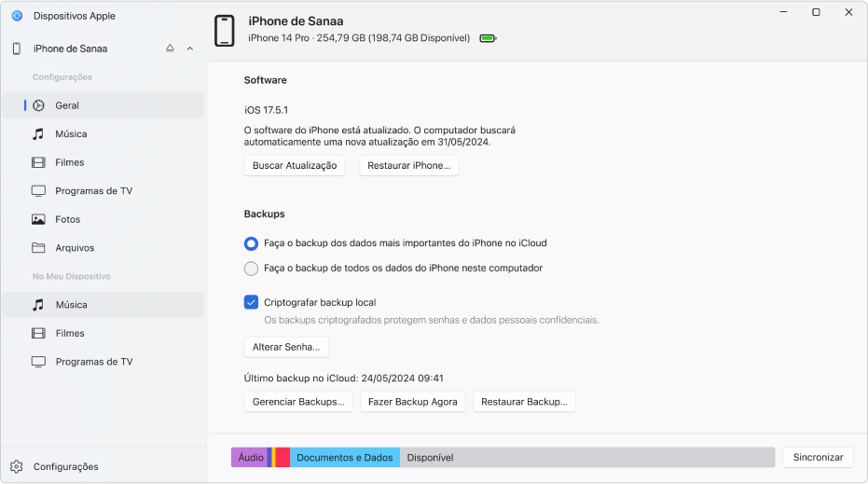Maximize the Dispositivos Apple window

pyautogui.click(x=816, y=12)
